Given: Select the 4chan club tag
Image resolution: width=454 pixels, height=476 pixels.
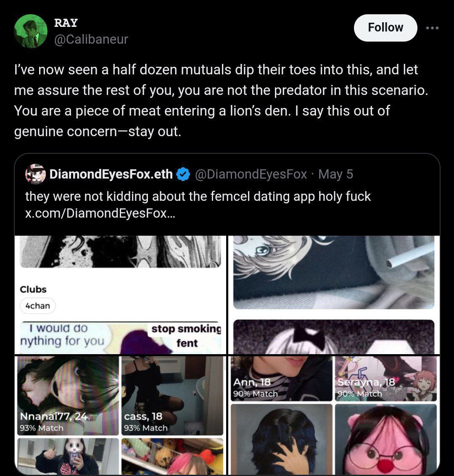Looking at the screenshot, I should pyautogui.click(x=38, y=306).
